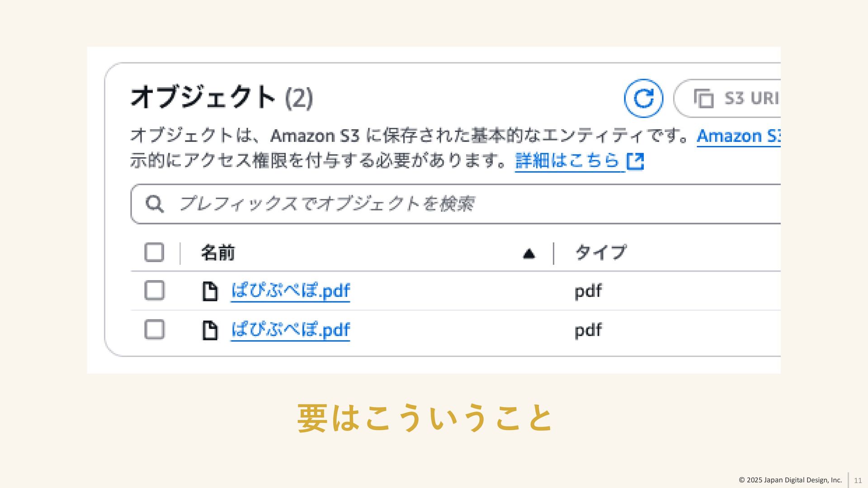Check the second row's ぱぴぷぺぽ.pdf checkbox

coord(154,330)
